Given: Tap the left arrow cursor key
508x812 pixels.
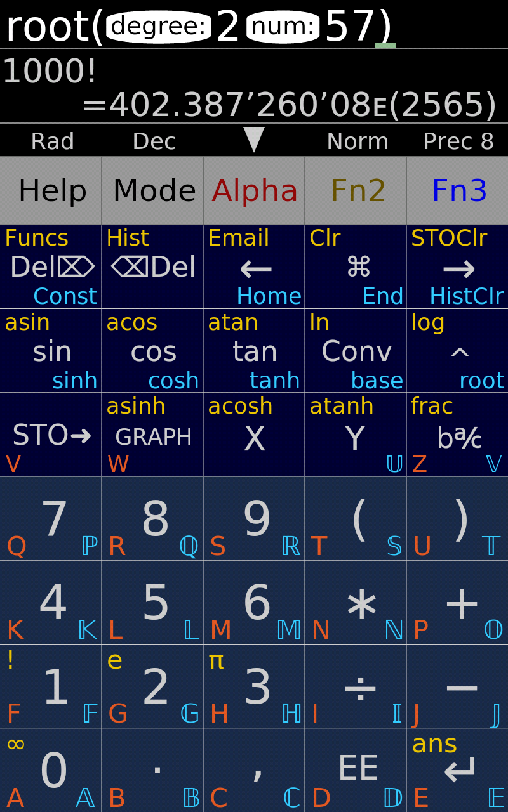Looking at the screenshot, I should pyautogui.click(x=254, y=266).
